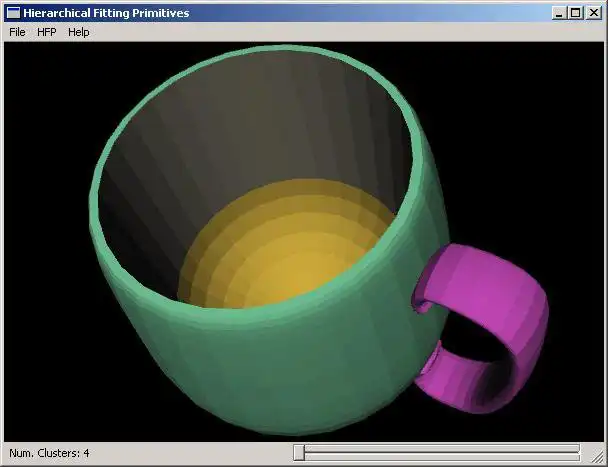Screen dimensions: 608x467
Task: Close the Hierarchical Fitting Primitives window
Action: pyautogui.click(x=594, y=13)
